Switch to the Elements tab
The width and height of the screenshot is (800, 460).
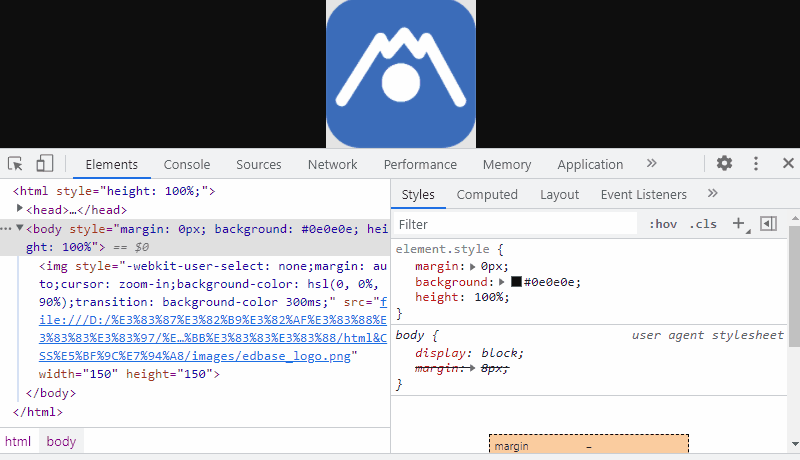[x=112, y=164]
